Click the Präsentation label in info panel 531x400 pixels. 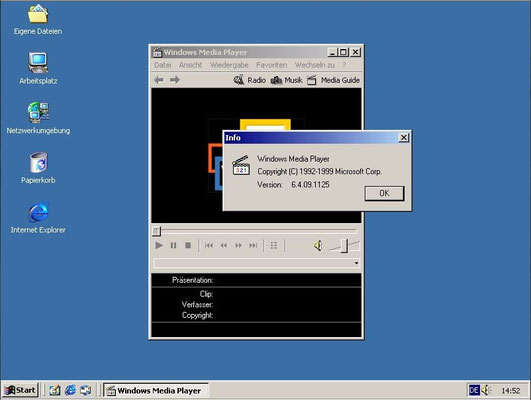[192, 280]
